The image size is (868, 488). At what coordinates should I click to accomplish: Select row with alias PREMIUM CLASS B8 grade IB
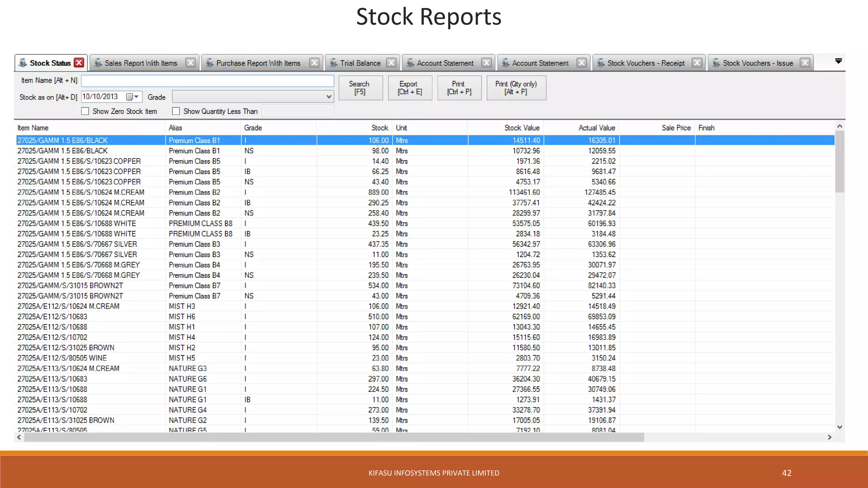(x=425, y=234)
